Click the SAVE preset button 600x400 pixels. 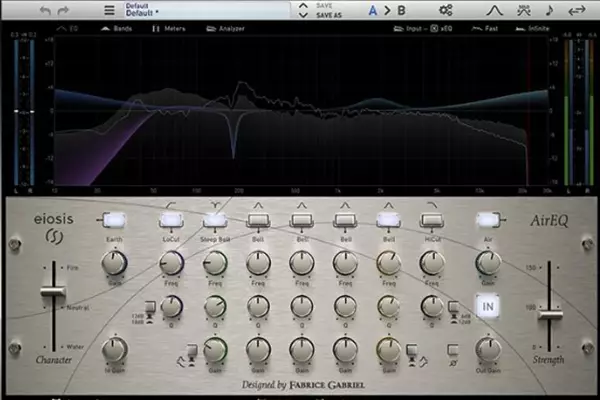click(324, 6)
